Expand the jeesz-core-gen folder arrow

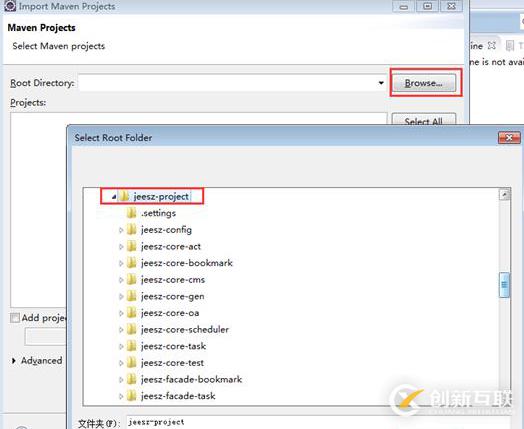point(121,296)
